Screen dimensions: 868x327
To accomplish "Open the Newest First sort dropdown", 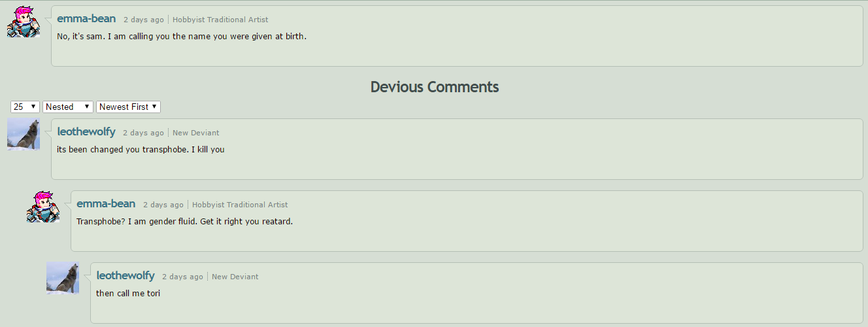I will (128, 107).
